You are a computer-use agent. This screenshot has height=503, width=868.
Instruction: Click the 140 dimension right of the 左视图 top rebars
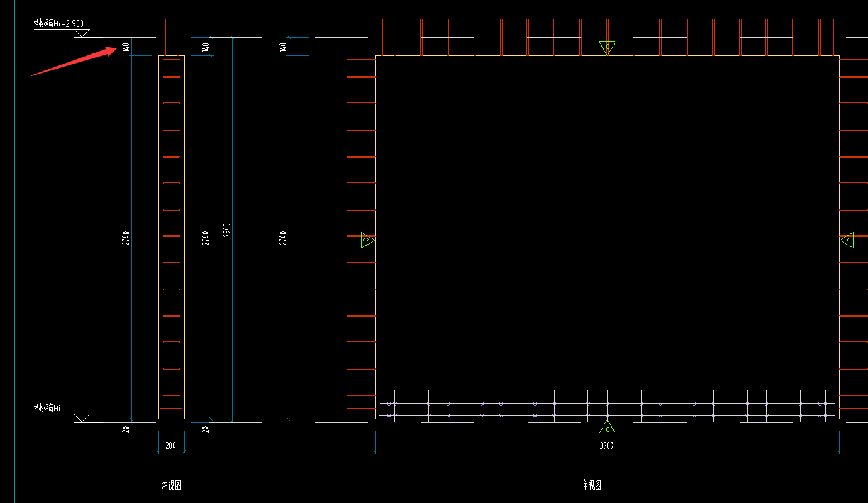[206, 47]
